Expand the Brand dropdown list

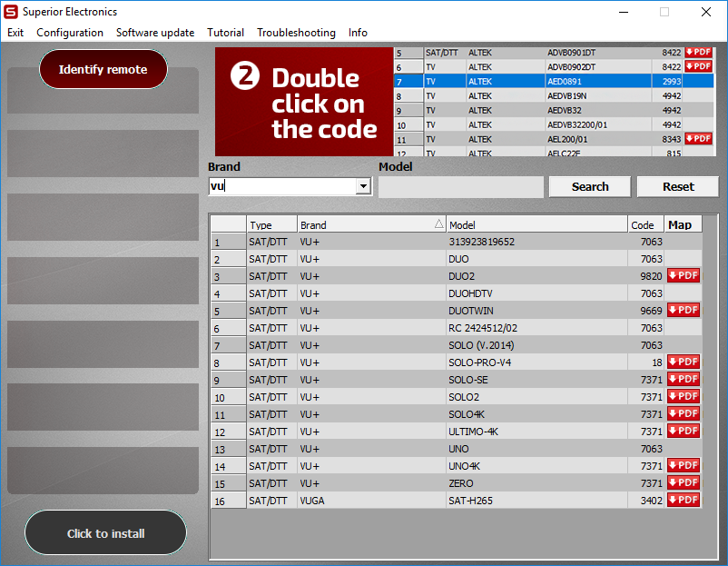(x=363, y=186)
